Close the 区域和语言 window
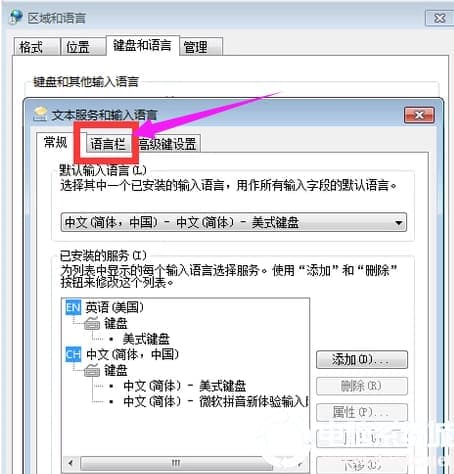 tap(439, 18)
